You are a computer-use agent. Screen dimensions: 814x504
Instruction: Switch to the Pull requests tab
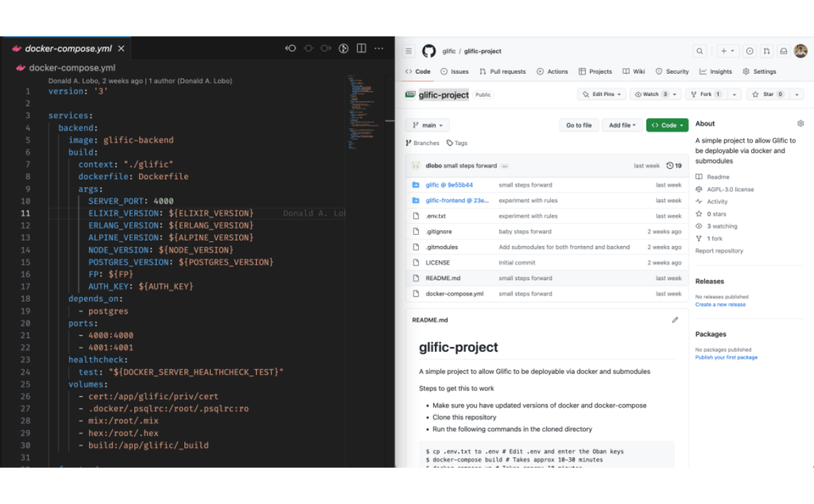pos(502,72)
